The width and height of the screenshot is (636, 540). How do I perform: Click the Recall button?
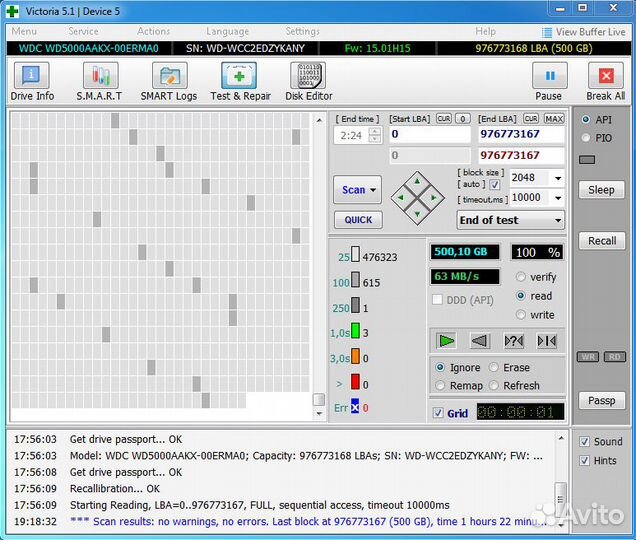[x=602, y=241]
